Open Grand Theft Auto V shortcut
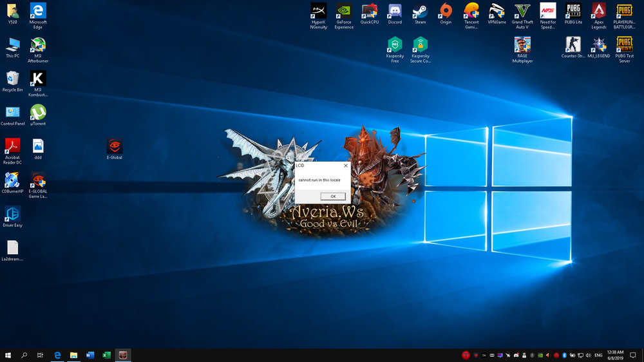The width and height of the screenshot is (644, 362). click(522, 11)
